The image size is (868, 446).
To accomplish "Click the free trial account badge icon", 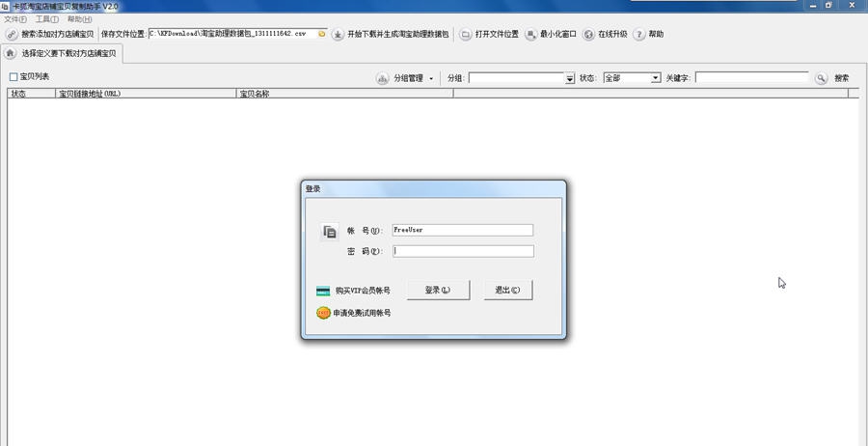I will [323, 313].
